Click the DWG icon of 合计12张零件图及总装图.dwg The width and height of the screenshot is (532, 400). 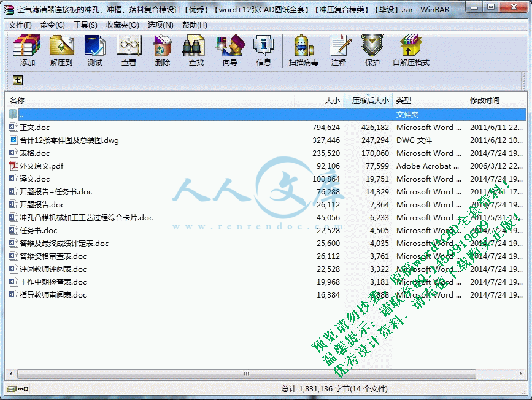click(13, 140)
